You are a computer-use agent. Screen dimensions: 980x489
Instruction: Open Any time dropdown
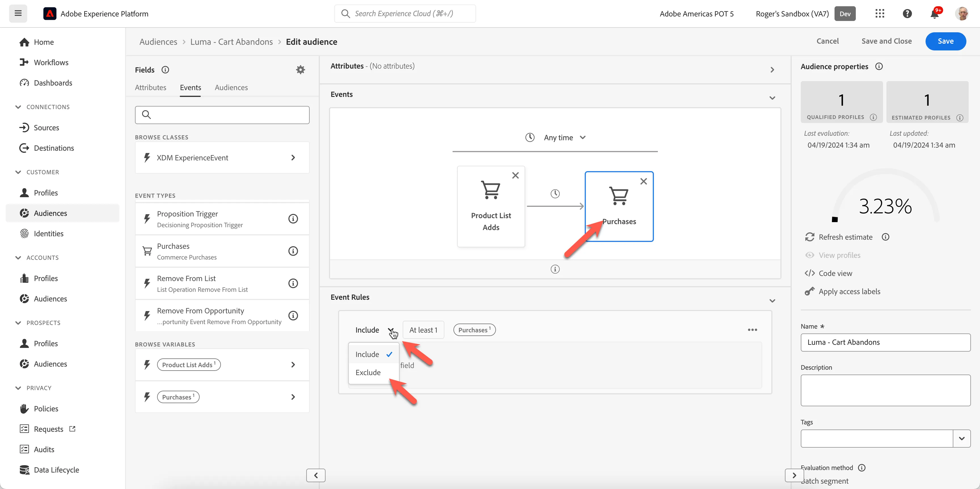(x=555, y=137)
